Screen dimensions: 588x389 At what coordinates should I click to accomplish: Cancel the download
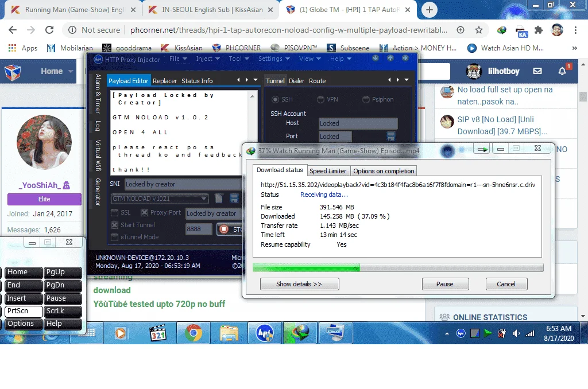[506, 284]
